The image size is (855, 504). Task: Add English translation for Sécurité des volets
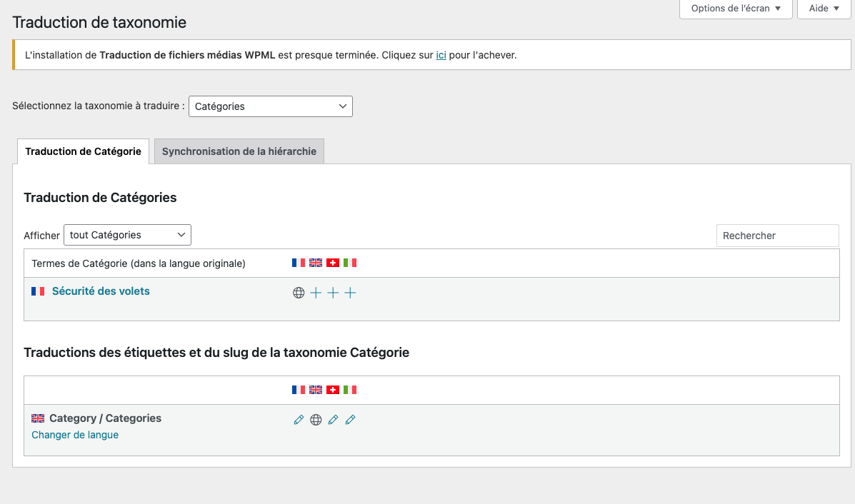tap(316, 293)
